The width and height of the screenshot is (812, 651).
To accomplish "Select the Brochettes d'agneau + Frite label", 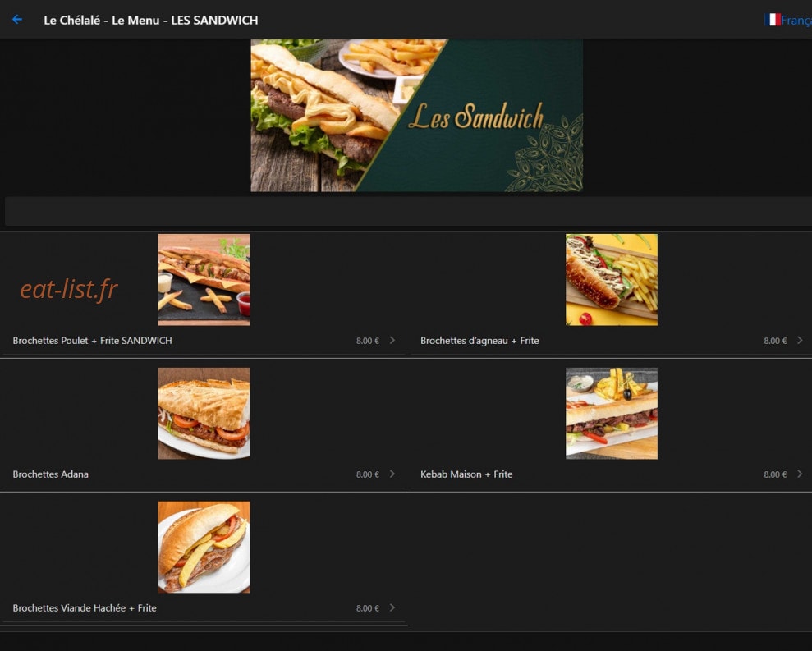I will pyautogui.click(x=479, y=340).
